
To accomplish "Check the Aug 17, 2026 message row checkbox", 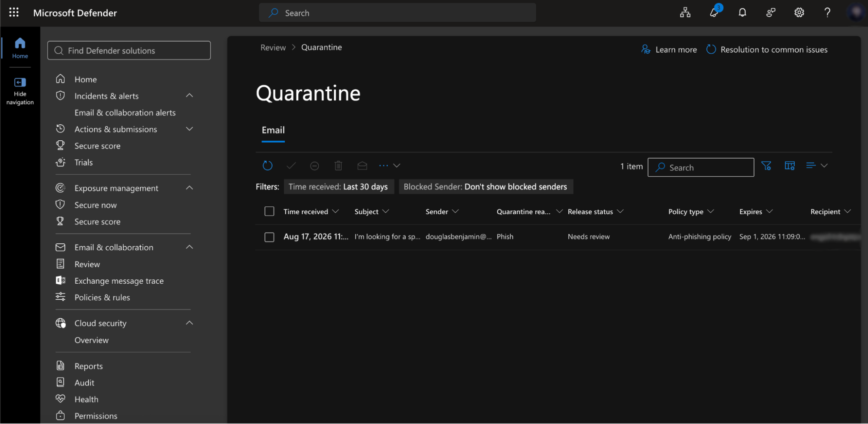I will pyautogui.click(x=269, y=237).
